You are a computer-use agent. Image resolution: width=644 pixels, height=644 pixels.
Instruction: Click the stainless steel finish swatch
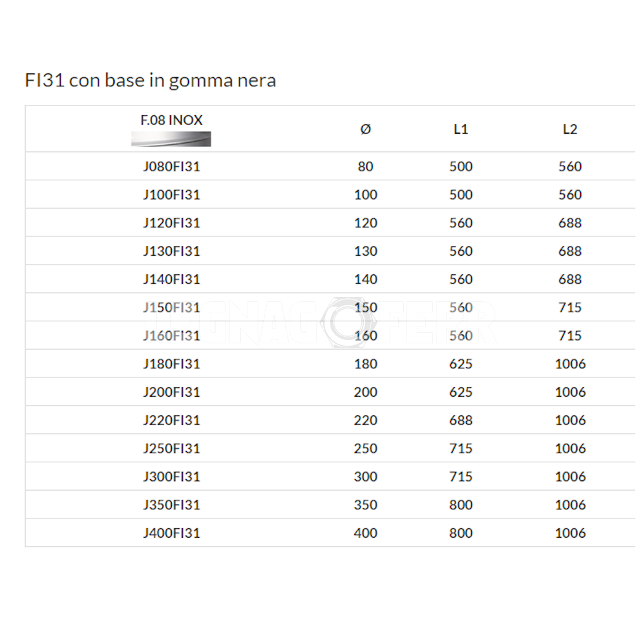coord(171,138)
